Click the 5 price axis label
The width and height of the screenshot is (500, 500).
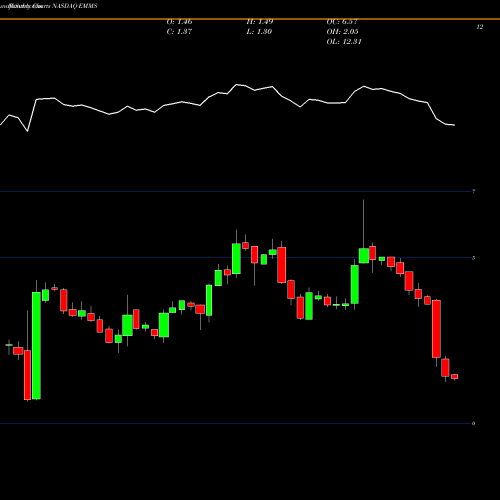click(473, 258)
